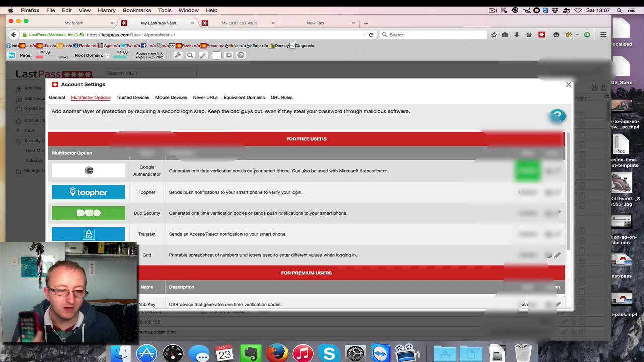Click the Moz bar highlighter pencil icon
644x362 pixels.
click(203, 55)
